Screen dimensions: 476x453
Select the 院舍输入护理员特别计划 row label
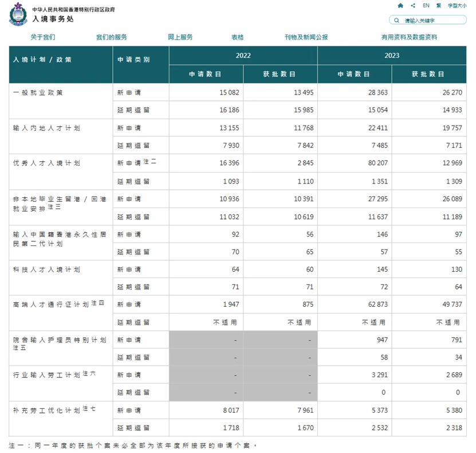(x=60, y=343)
